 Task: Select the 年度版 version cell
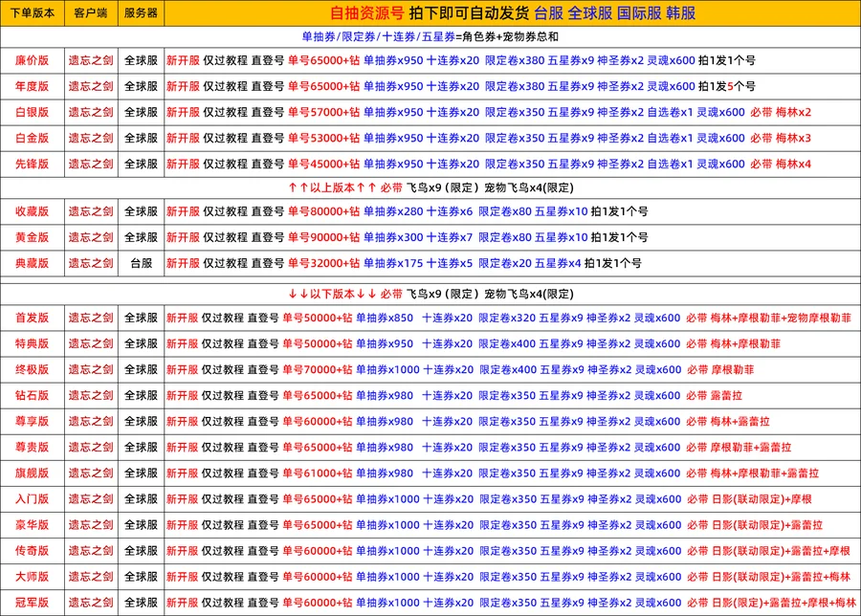[x=32, y=85]
